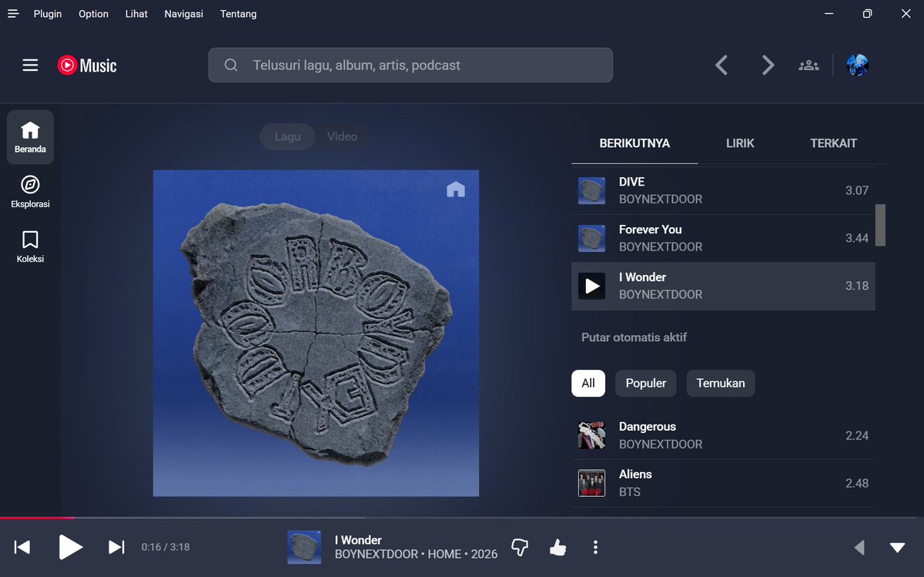
Task: Collapse the player with down arrow
Action: pyautogui.click(x=897, y=548)
